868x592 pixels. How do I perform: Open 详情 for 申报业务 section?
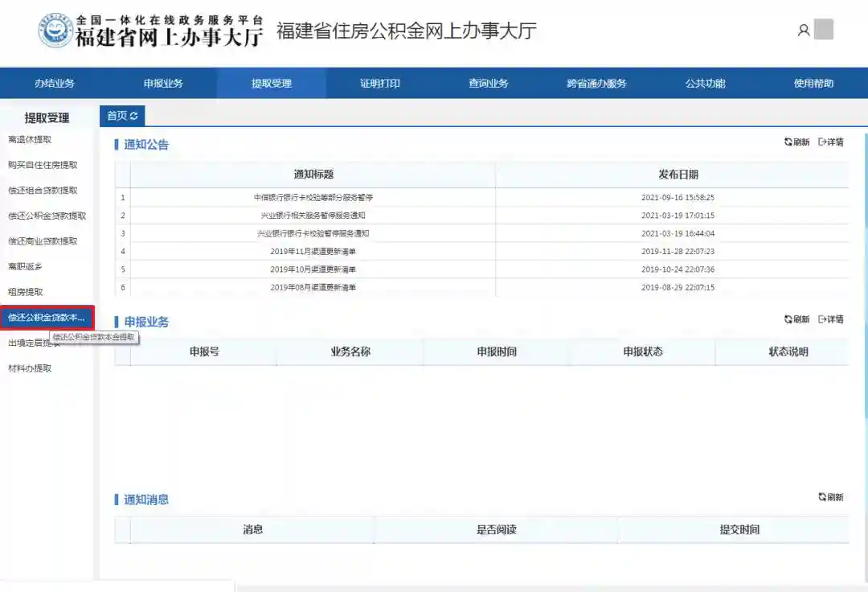pos(831,319)
